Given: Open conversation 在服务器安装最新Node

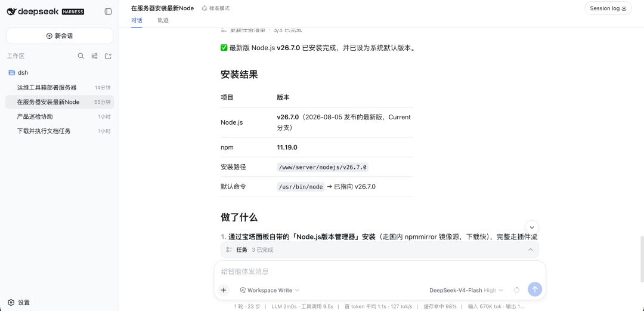Looking at the screenshot, I should [x=60, y=102].
